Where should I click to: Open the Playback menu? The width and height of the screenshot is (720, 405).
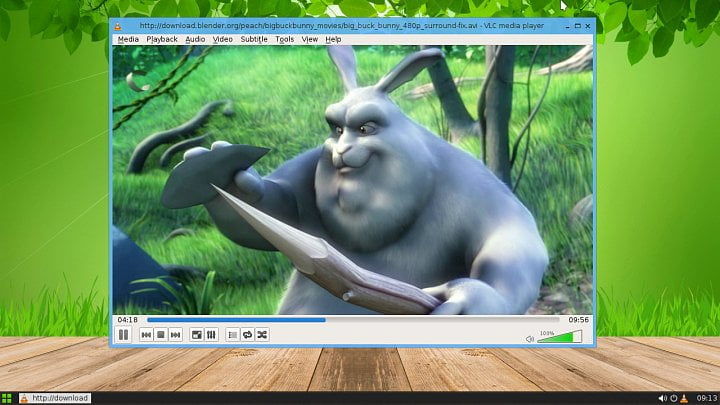click(x=162, y=39)
